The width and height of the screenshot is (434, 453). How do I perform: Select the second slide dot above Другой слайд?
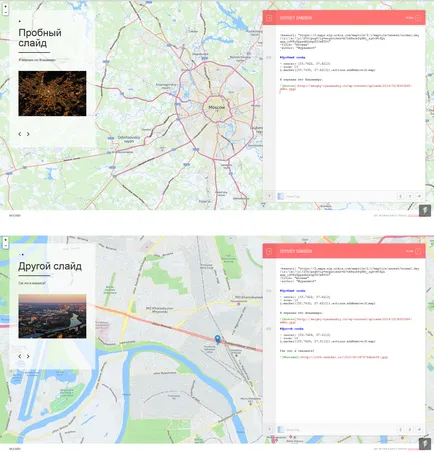coord(23,255)
